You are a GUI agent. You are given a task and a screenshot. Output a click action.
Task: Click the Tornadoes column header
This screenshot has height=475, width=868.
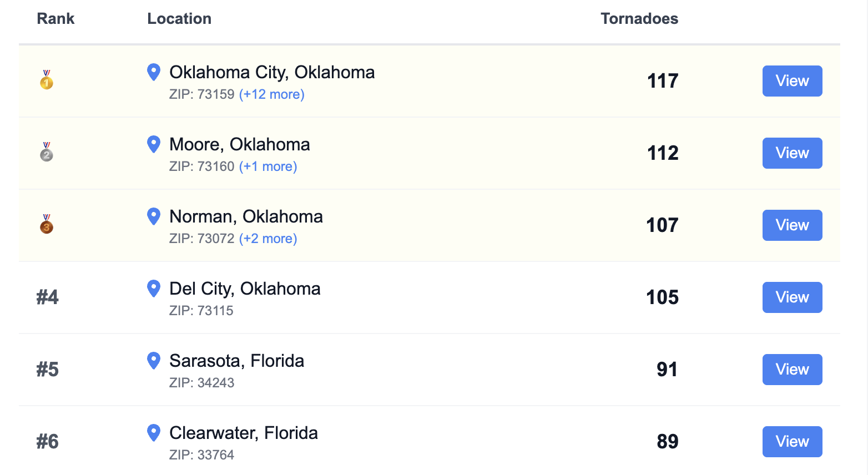coord(639,18)
